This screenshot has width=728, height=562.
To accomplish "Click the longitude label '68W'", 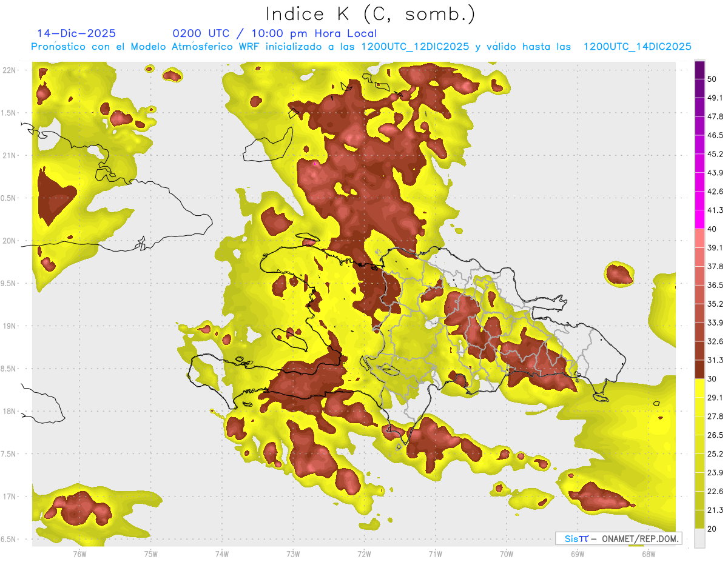I will tap(649, 554).
